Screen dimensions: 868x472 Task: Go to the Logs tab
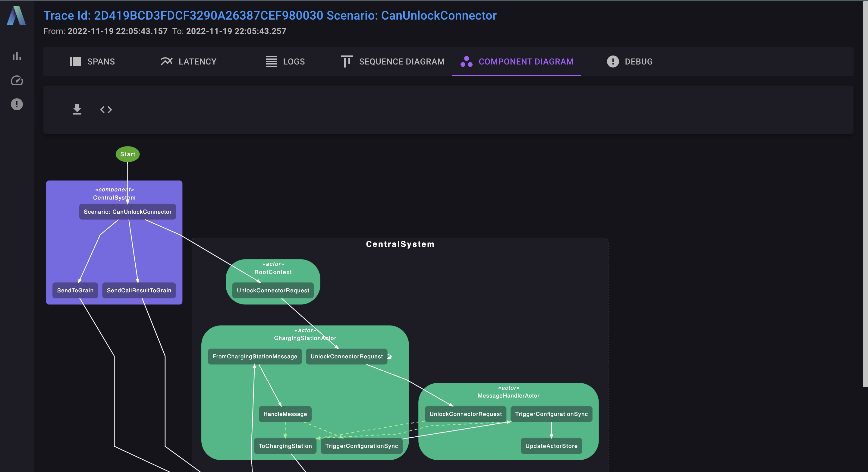coord(285,62)
